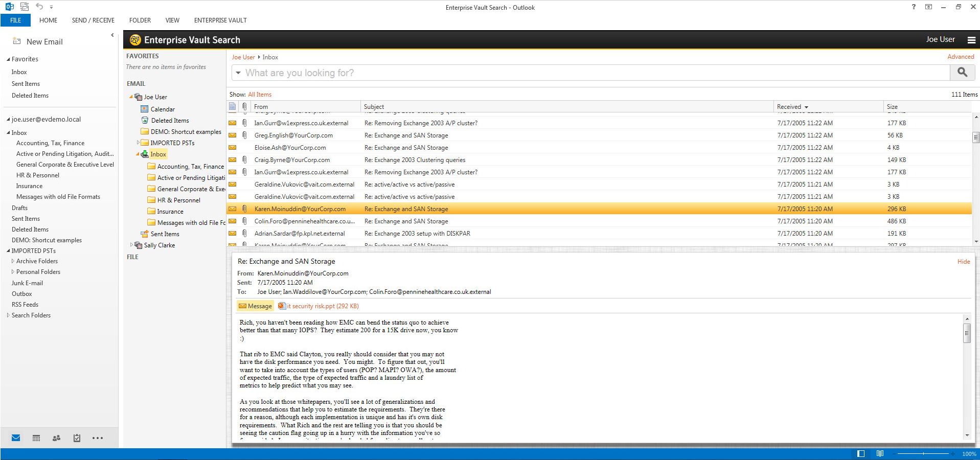Image resolution: width=980 pixels, height=460 pixels.
Task: Click zoom out minus button
Action: point(894,453)
